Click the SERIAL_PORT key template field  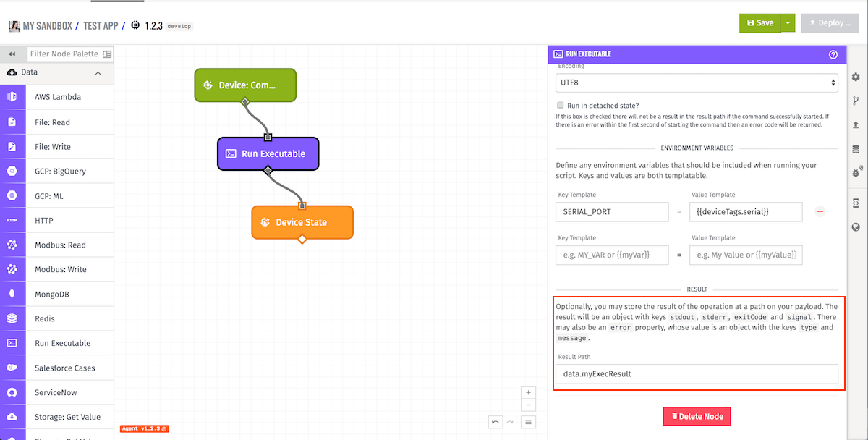point(612,211)
